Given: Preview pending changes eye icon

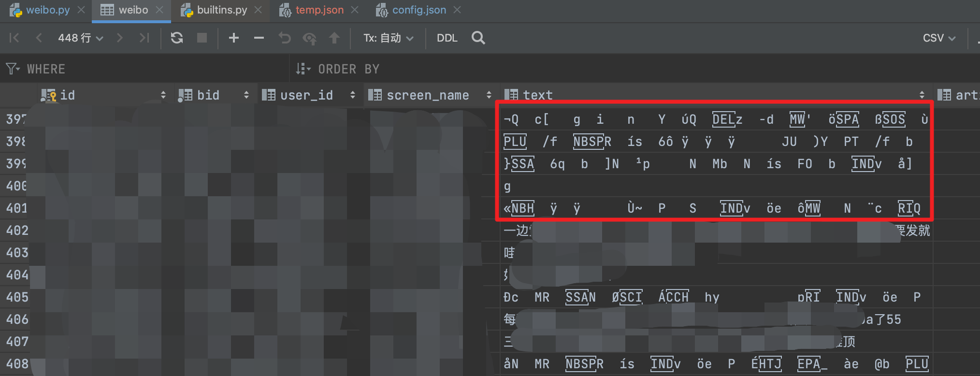Looking at the screenshot, I should 309,38.
